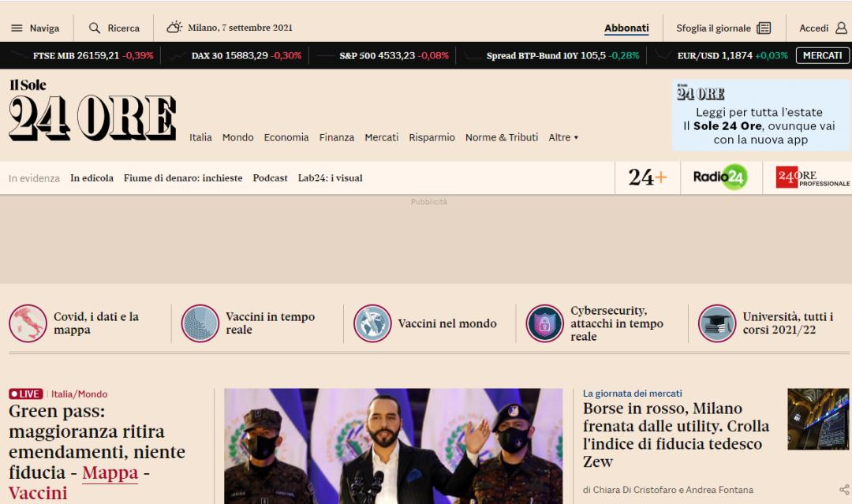Click the MERCATI button in ticker bar

tap(822, 55)
